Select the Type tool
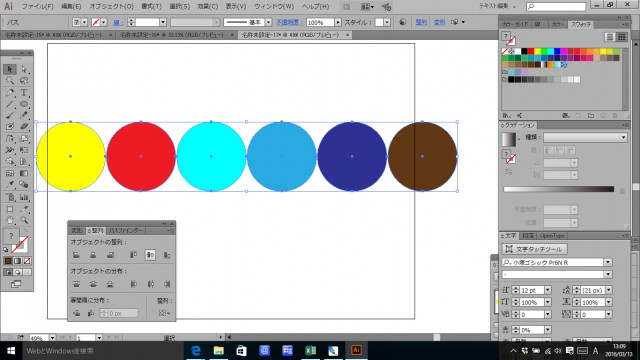The width and height of the screenshot is (640, 360). point(24,93)
